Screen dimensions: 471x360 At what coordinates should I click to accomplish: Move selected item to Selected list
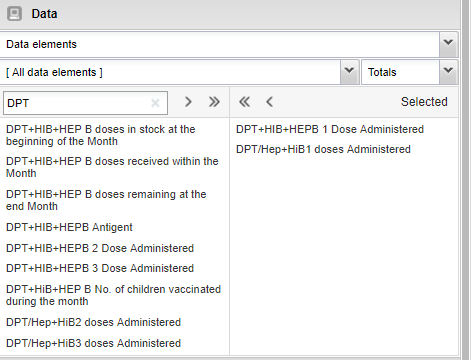pyautogui.click(x=188, y=102)
